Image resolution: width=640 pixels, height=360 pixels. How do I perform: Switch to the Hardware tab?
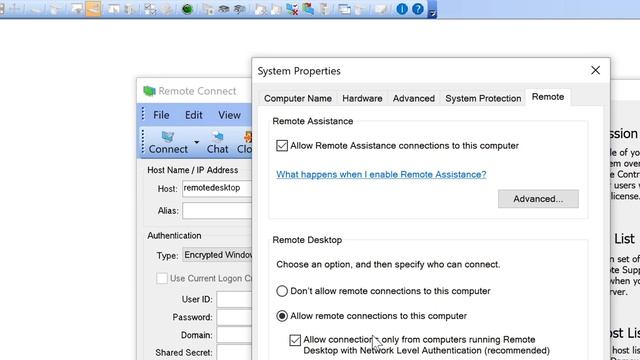click(362, 98)
